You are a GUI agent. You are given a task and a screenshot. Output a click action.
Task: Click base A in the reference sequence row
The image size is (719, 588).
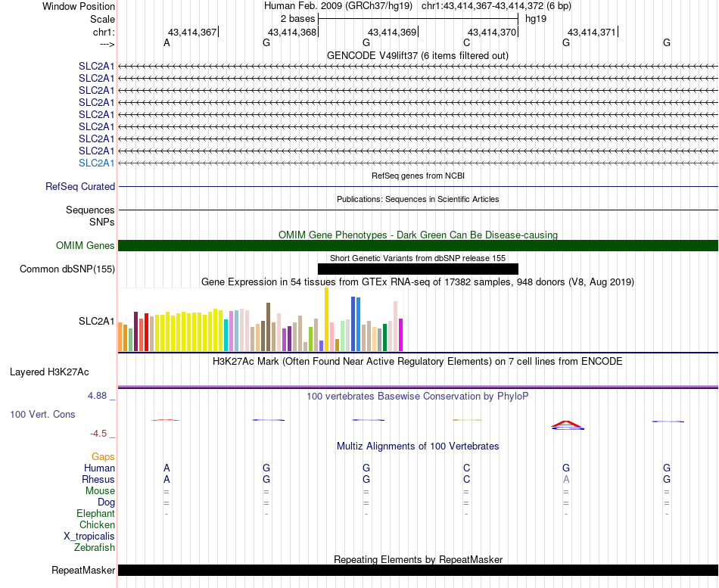(167, 42)
